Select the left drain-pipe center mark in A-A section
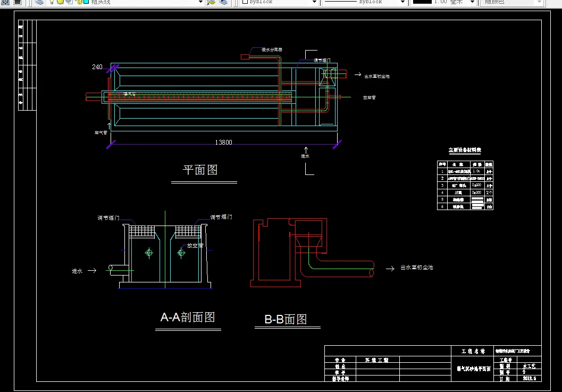The width and height of the screenshot is (562, 392). click(149, 253)
